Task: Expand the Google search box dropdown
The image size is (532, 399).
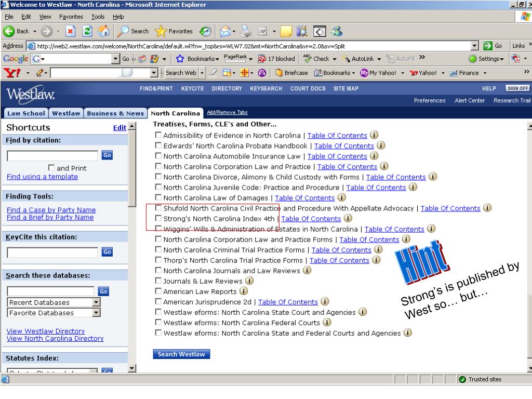Action: 116,59
